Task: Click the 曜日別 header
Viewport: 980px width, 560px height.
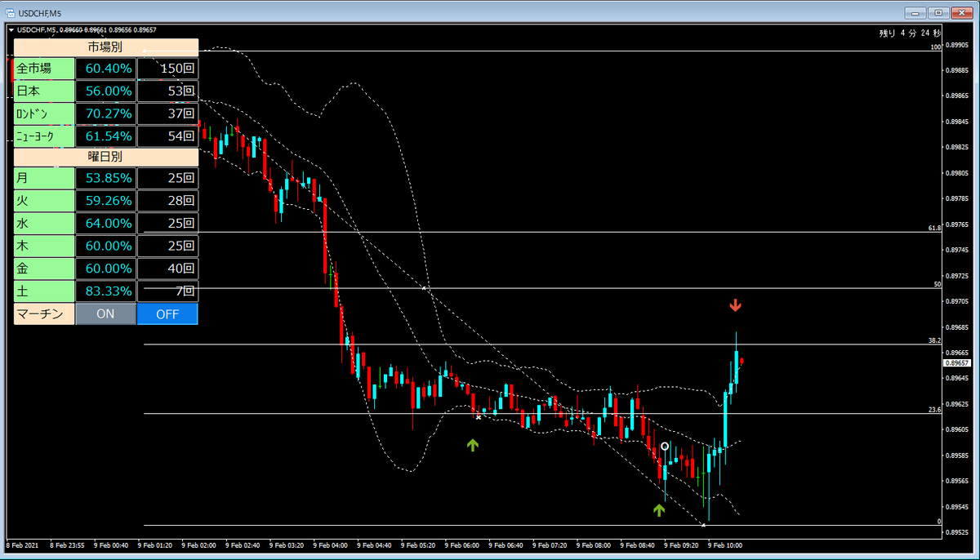Action: pos(106,156)
